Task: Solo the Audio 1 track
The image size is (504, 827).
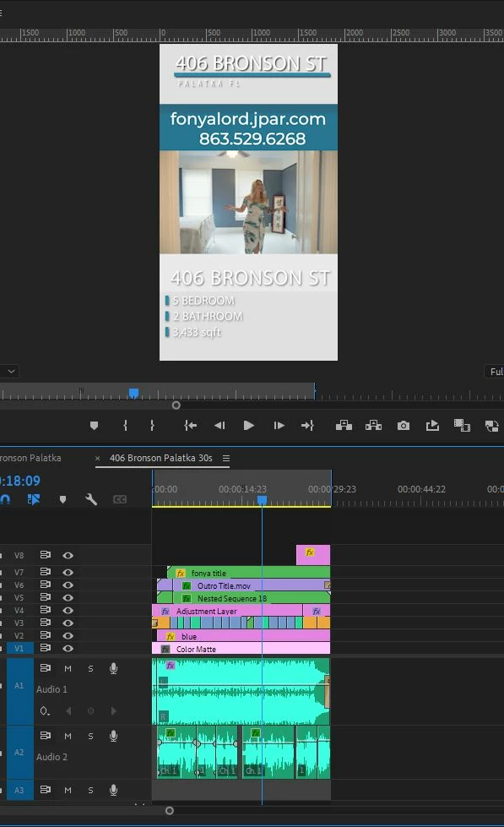Action: pos(90,668)
